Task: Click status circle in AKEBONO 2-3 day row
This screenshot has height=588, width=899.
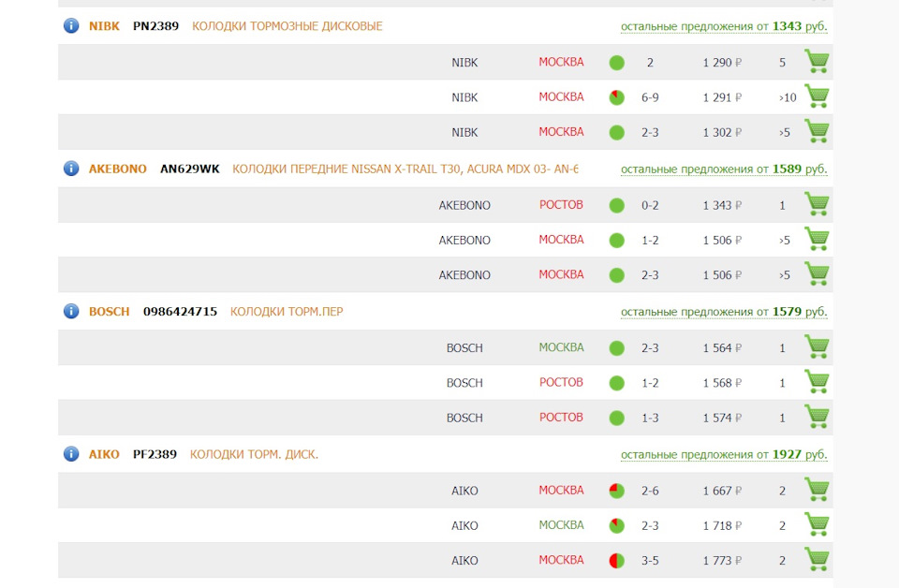Action: click(617, 275)
